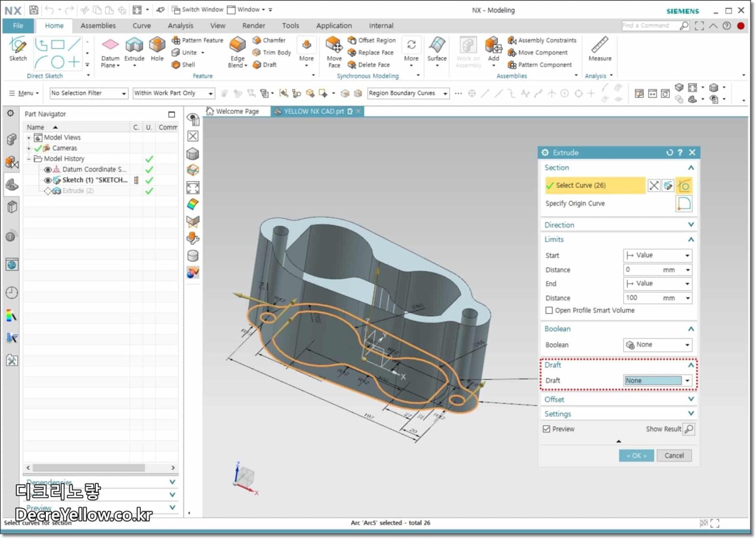
Task: Open the Surface tools
Action: [437, 49]
